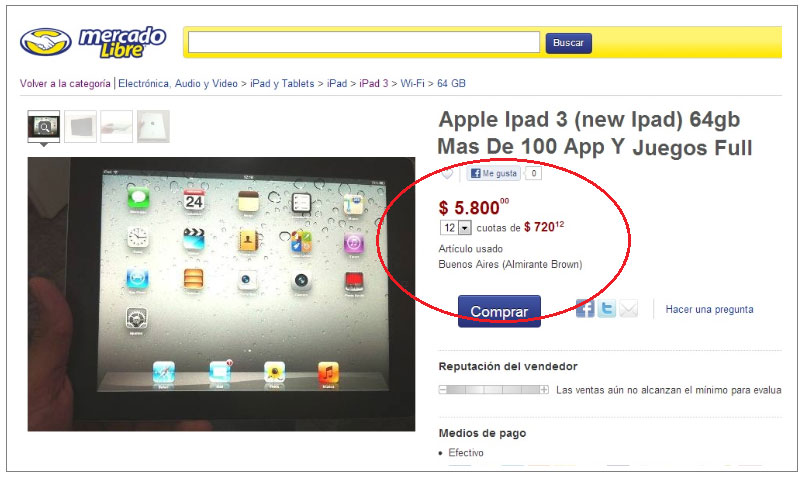Click the blue Comprar button

pos(499,311)
